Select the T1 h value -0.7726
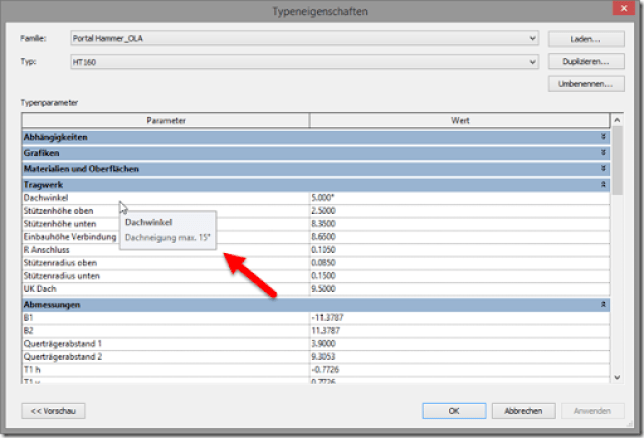 pyautogui.click(x=460, y=370)
